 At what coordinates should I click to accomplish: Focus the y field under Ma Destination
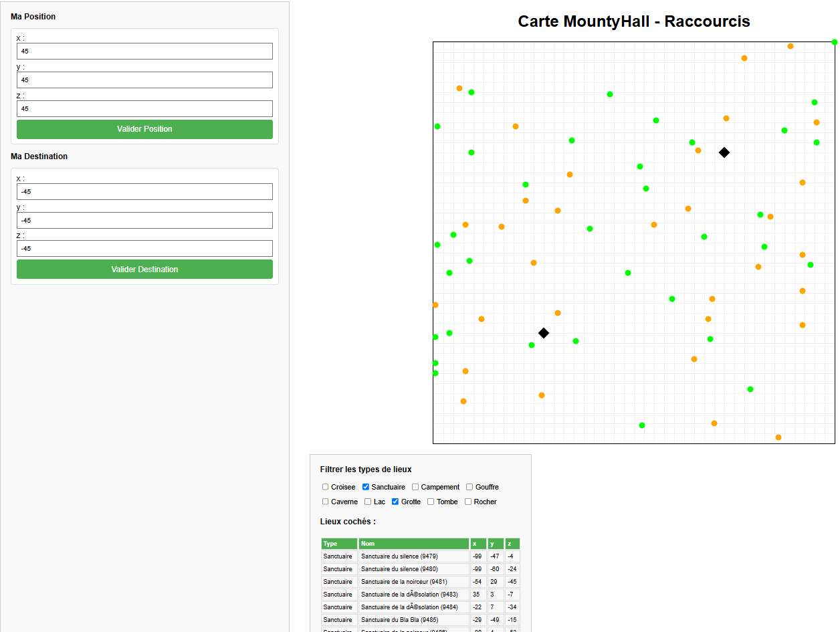[x=144, y=220]
